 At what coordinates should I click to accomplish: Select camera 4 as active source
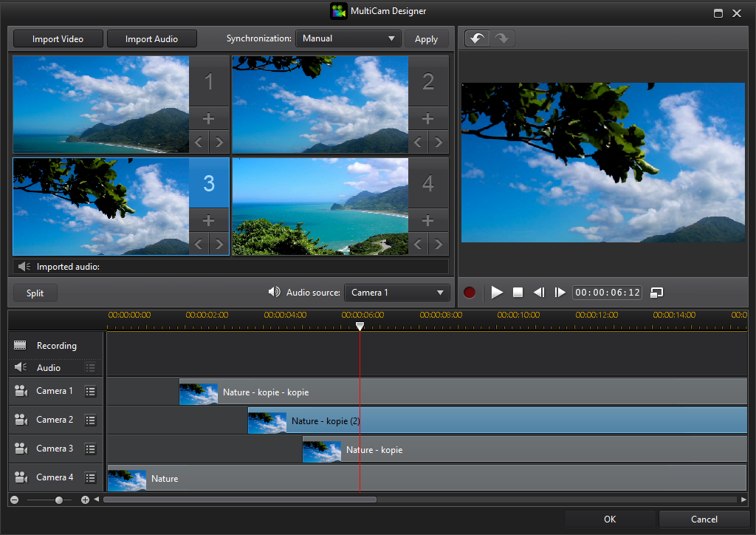428,183
